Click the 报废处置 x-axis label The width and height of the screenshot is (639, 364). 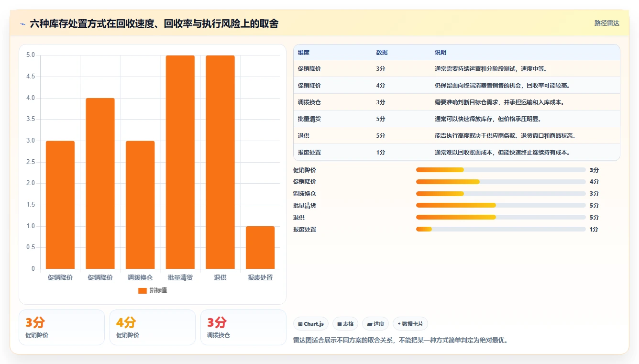coord(260,277)
